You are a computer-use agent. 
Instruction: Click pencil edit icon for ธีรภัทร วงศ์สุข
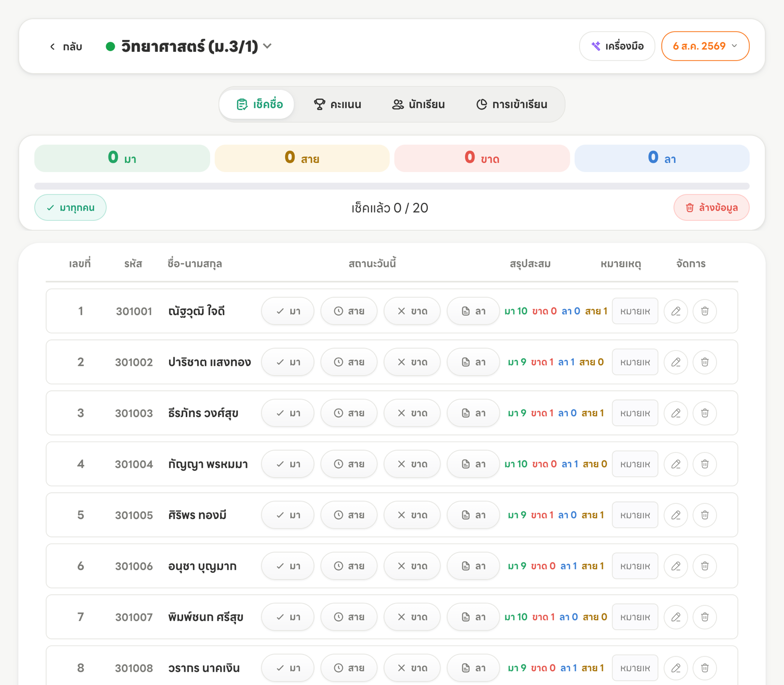pyautogui.click(x=676, y=413)
